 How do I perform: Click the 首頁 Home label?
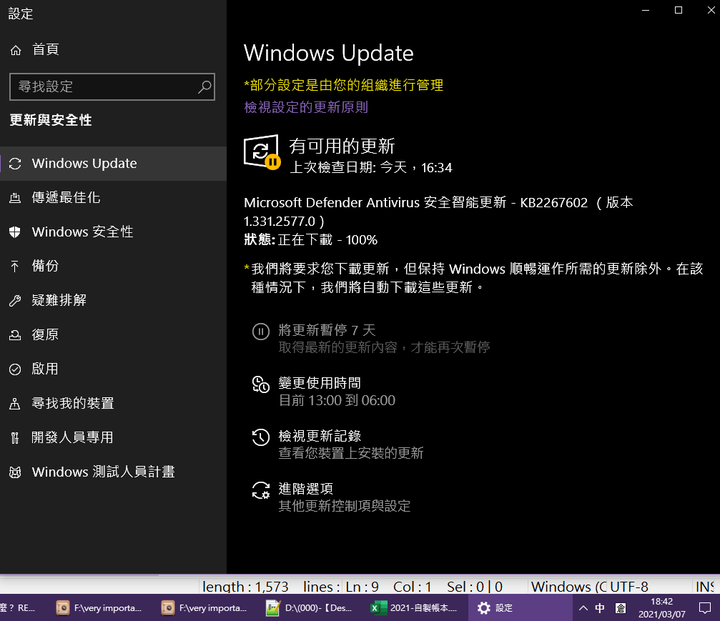pyautogui.click(x=45, y=50)
